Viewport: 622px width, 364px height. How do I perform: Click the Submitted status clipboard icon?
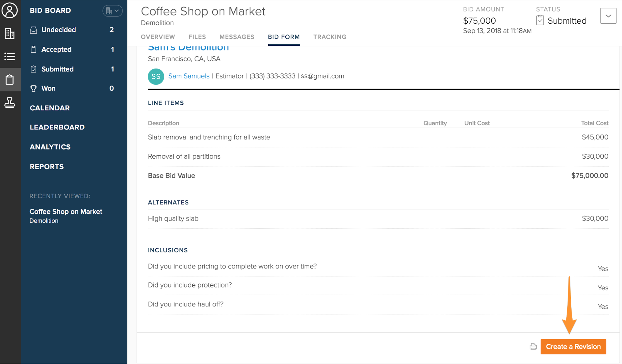tap(540, 21)
